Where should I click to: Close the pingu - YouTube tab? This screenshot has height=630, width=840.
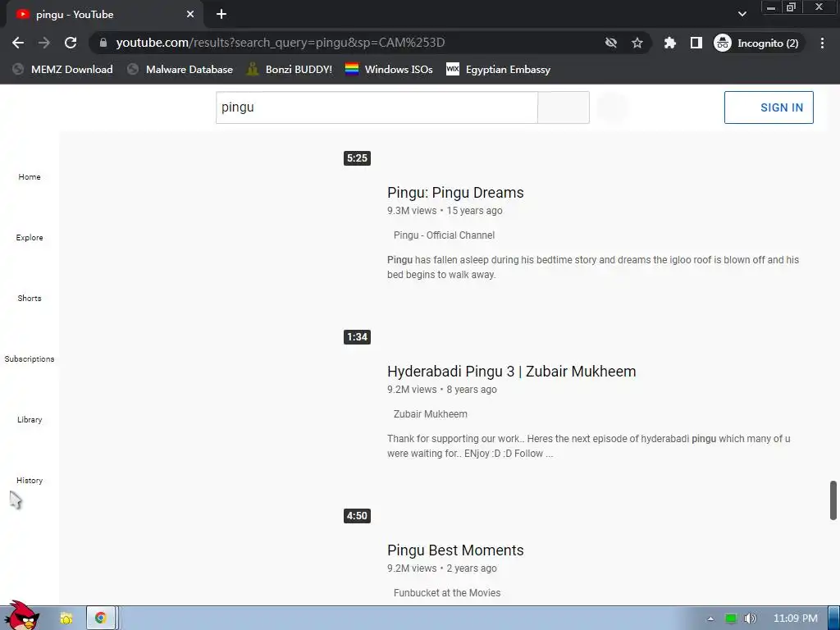pos(190,15)
